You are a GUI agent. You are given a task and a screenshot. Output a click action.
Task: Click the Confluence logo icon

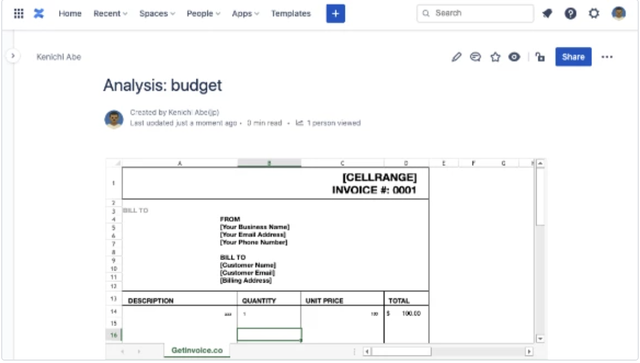39,13
